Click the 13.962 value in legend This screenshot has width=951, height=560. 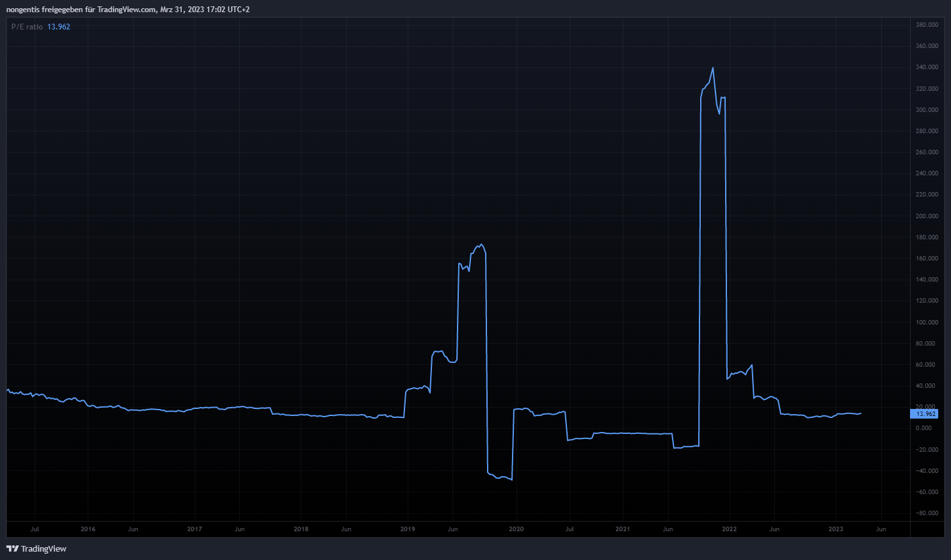pos(59,27)
